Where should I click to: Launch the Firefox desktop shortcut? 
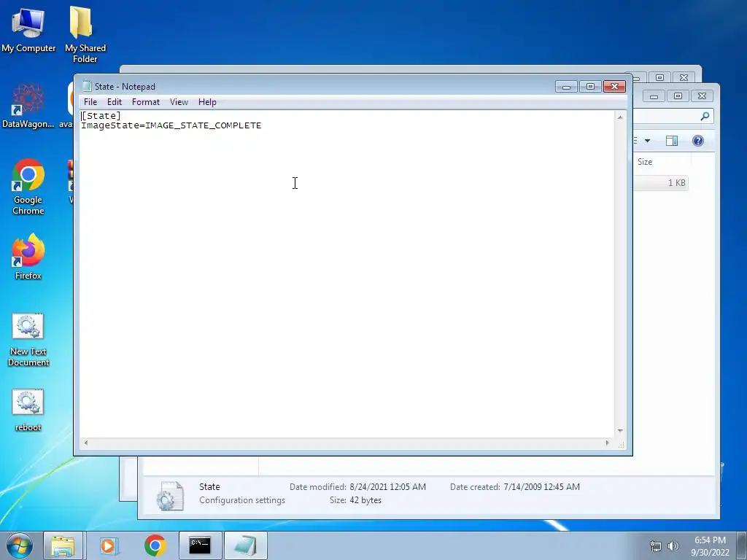pyautogui.click(x=28, y=256)
